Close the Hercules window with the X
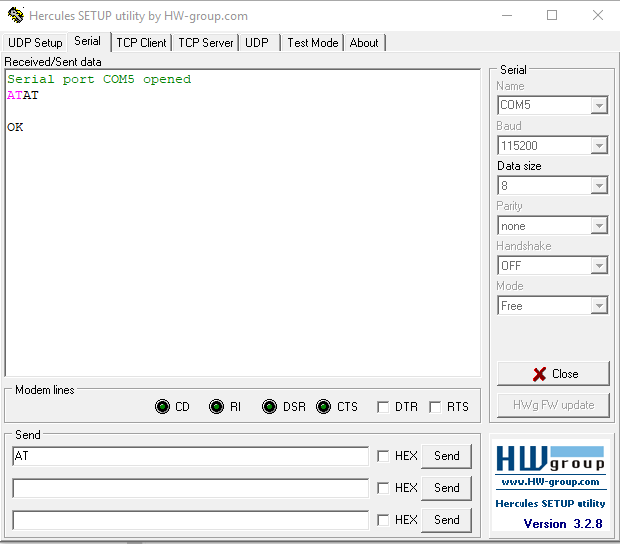 [x=598, y=15]
